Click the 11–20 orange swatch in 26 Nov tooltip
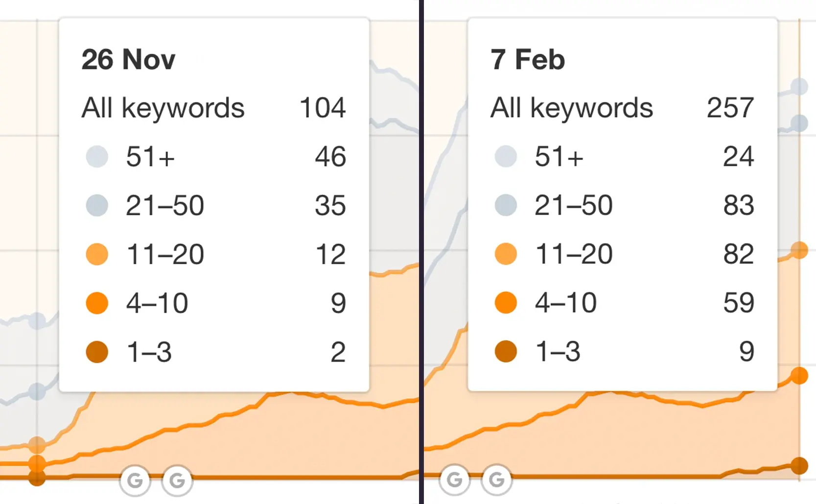 [97, 254]
